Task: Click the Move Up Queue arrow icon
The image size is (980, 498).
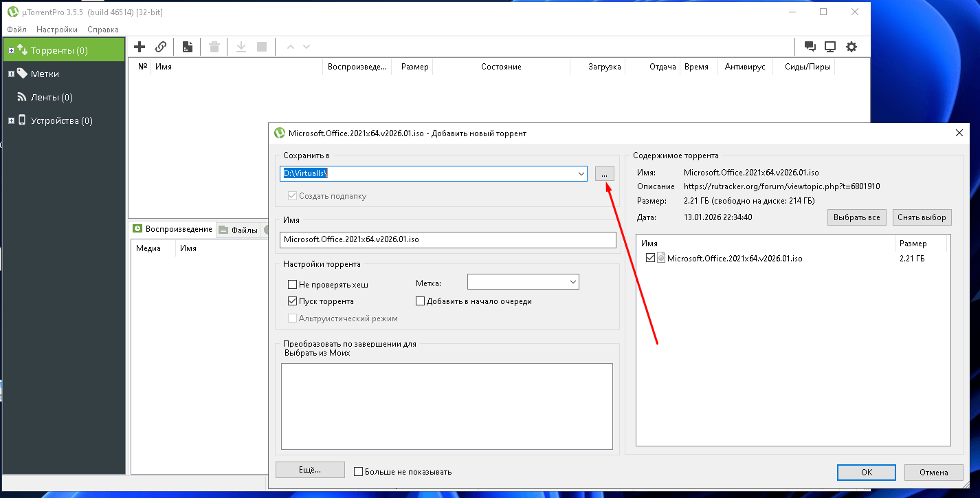Action: pyautogui.click(x=290, y=47)
